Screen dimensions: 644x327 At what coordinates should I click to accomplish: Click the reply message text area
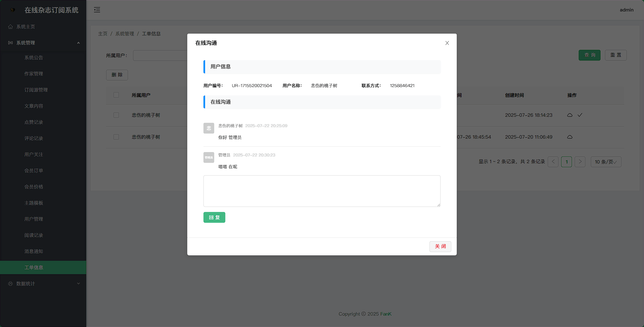point(322,191)
